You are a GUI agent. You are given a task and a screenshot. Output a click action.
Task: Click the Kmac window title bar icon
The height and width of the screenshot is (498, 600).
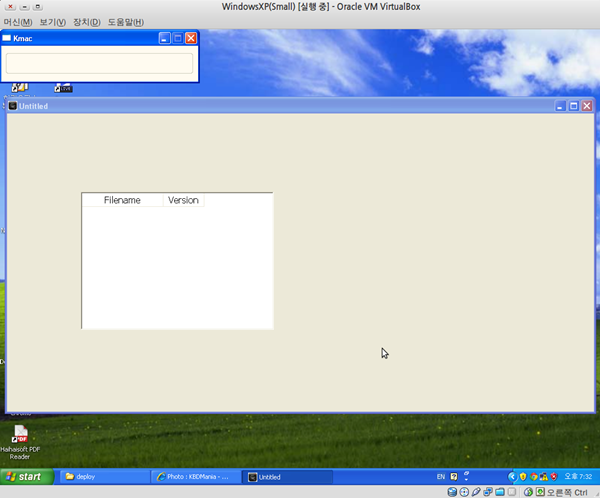click(7, 38)
